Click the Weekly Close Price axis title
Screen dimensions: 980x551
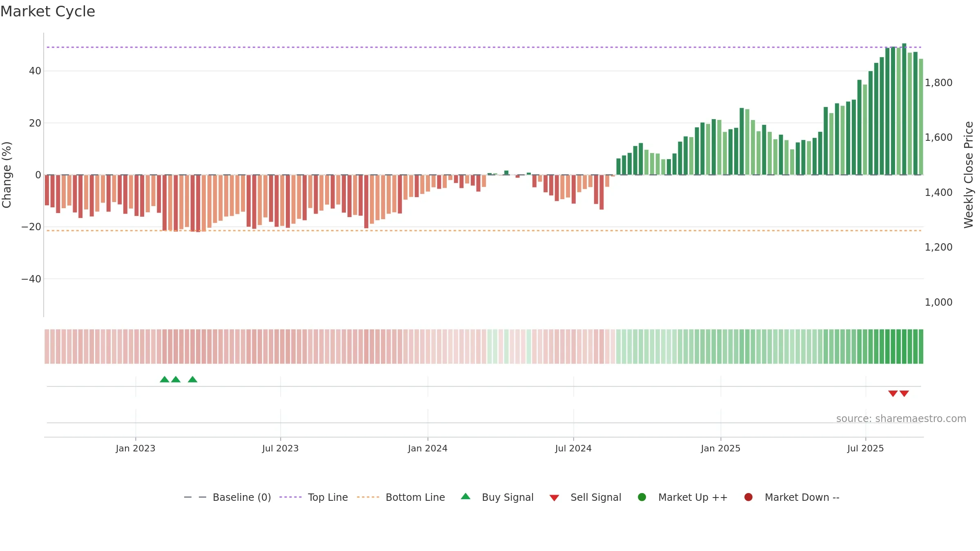click(x=969, y=175)
